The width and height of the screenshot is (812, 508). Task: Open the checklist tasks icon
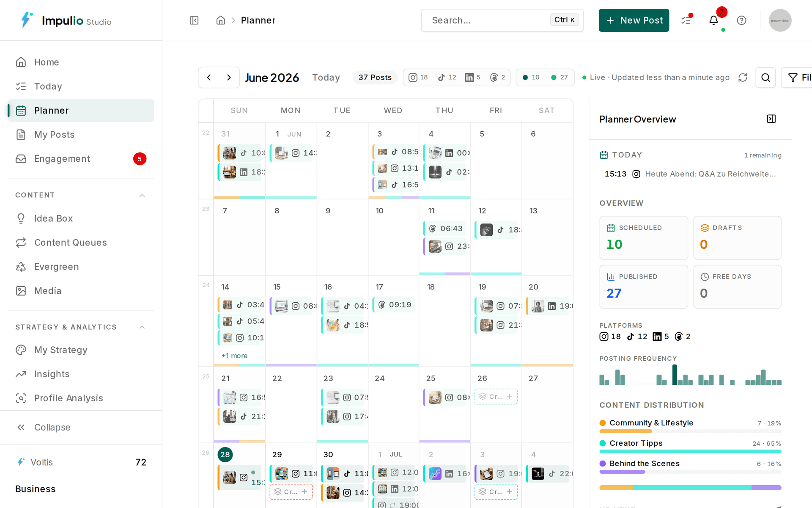(x=686, y=20)
